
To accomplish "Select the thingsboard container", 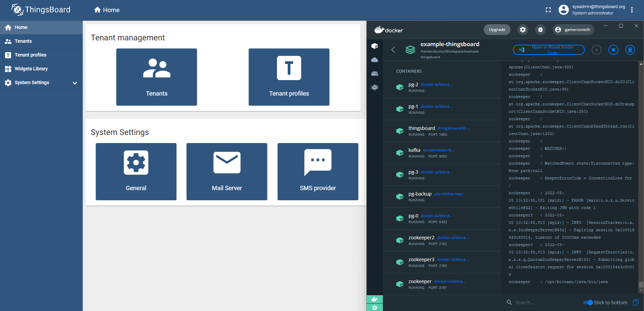I will [x=442, y=131].
